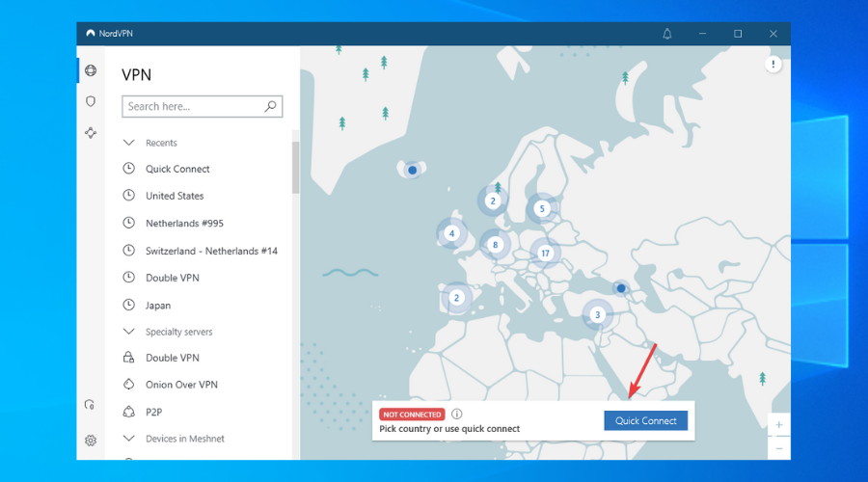The image size is (868, 482).
Task: Select the map cluster marked 2 over Spain
Action: [x=457, y=298]
